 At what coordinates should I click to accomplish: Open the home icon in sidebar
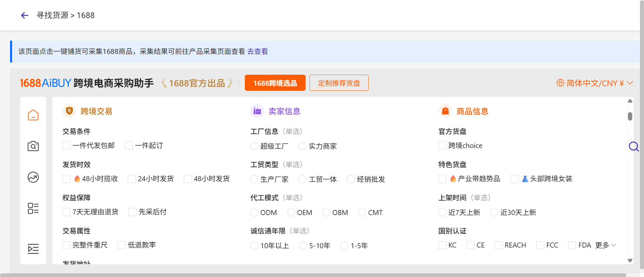click(x=33, y=115)
